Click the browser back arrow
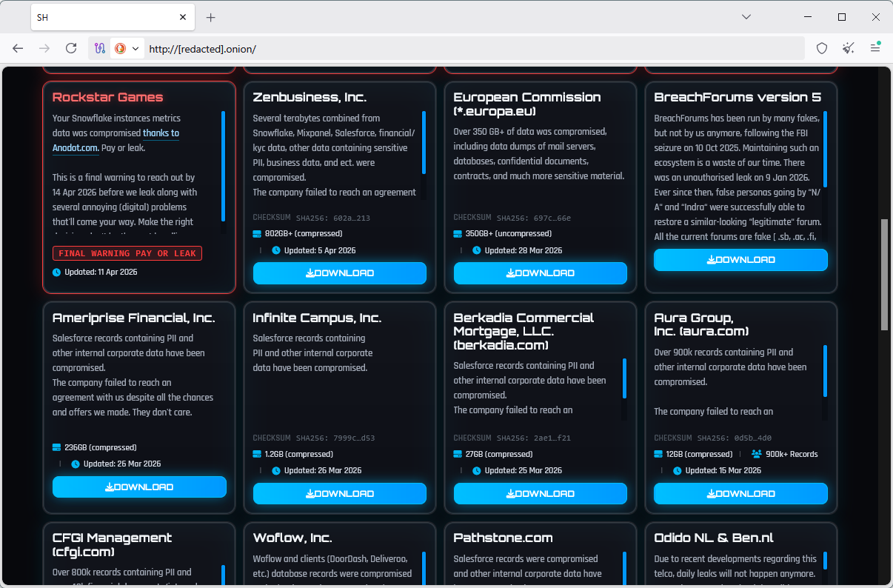The width and height of the screenshot is (893, 588). [18, 48]
